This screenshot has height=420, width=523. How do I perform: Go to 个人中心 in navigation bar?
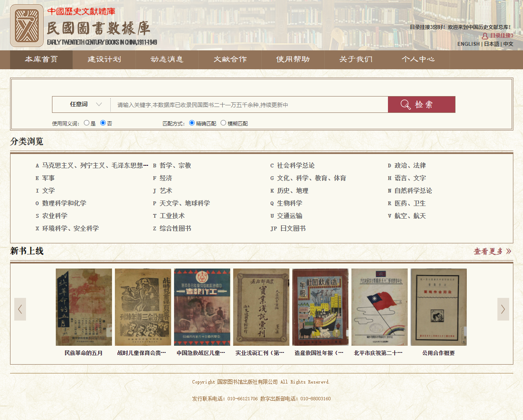point(418,60)
